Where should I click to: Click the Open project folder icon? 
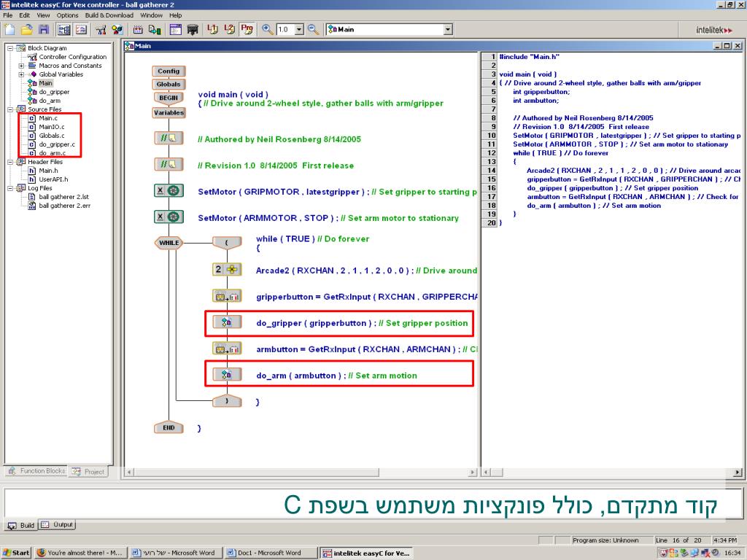pyautogui.click(x=27, y=29)
